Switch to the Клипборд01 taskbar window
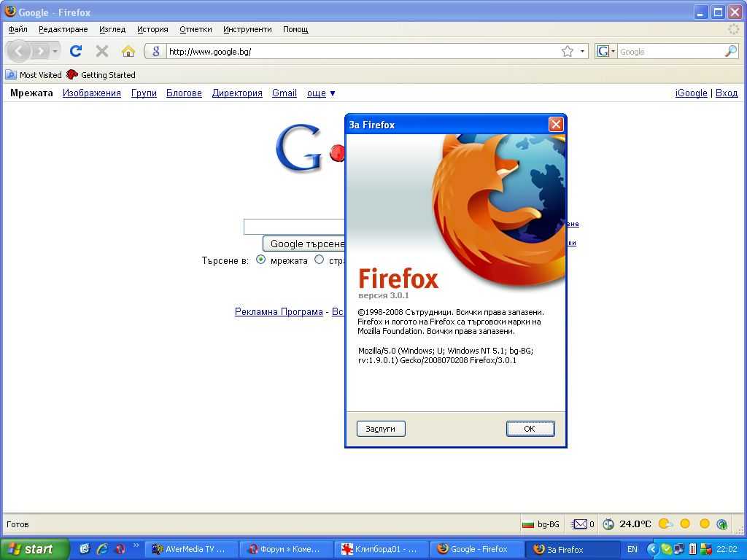Screen dimensions: 747x560 (381, 549)
